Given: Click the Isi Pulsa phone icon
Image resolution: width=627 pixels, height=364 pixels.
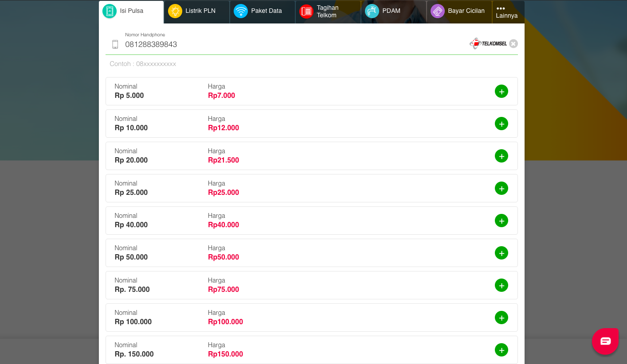Looking at the screenshot, I should click(110, 11).
